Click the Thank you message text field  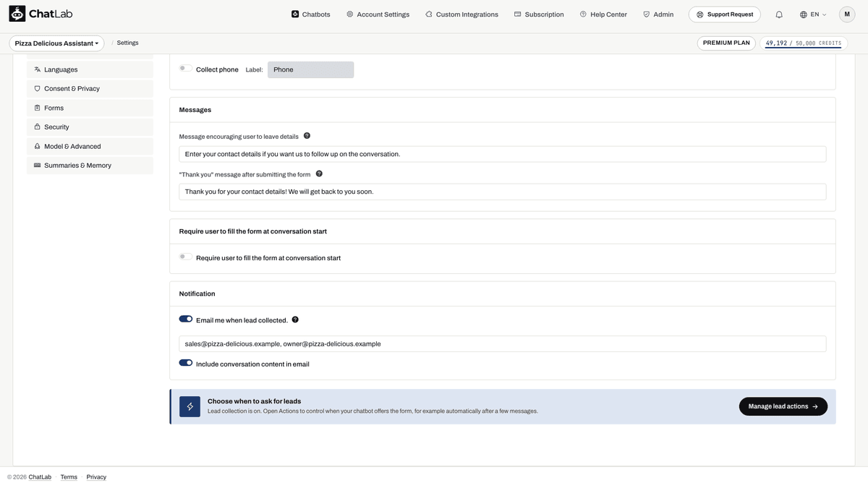click(503, 192)
